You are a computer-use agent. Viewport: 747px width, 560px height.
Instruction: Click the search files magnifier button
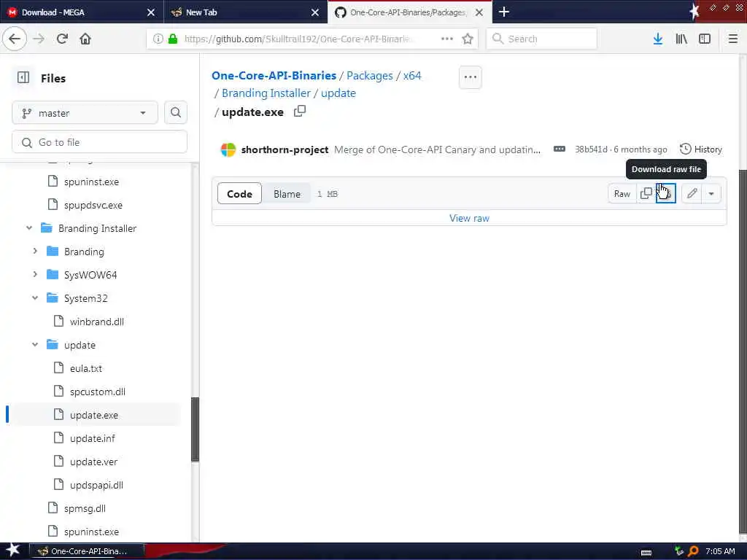pyautogui.click(x=176, y=112)
